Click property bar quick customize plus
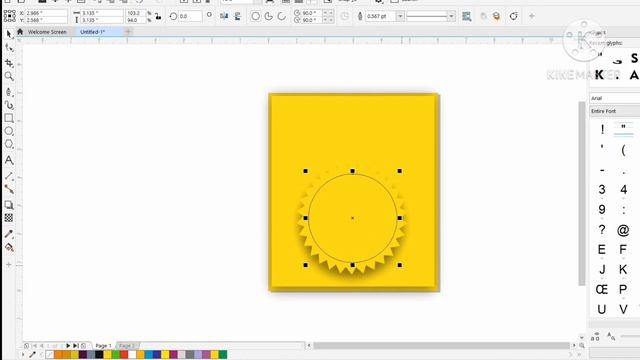The width and height of the screenshot is (640, 360). 531,16
